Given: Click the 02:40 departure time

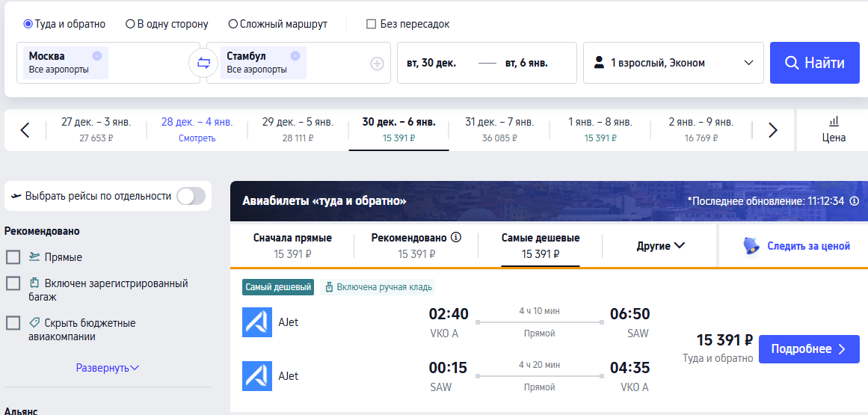Looking at the screenshot, I should coord(449,314).
